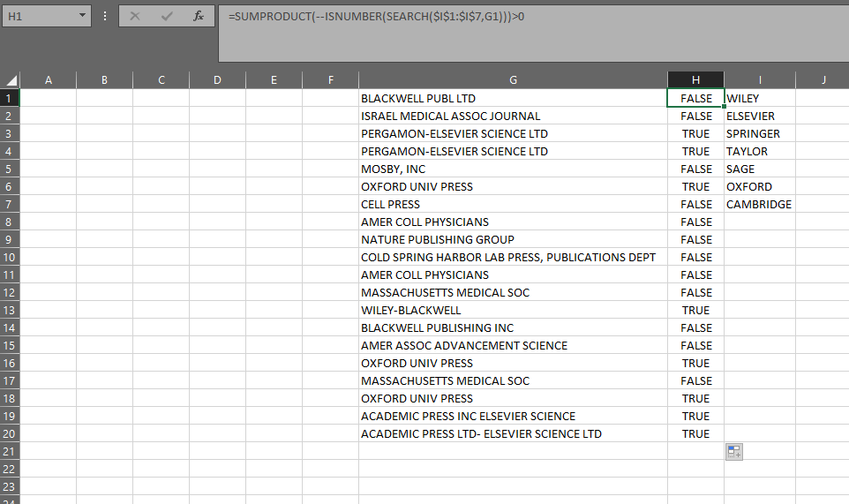Click cell ISRAEL MEDICAL ASSOC JOURNAL
This screenshot has height=504, width=849.
[x=513, y=116]
